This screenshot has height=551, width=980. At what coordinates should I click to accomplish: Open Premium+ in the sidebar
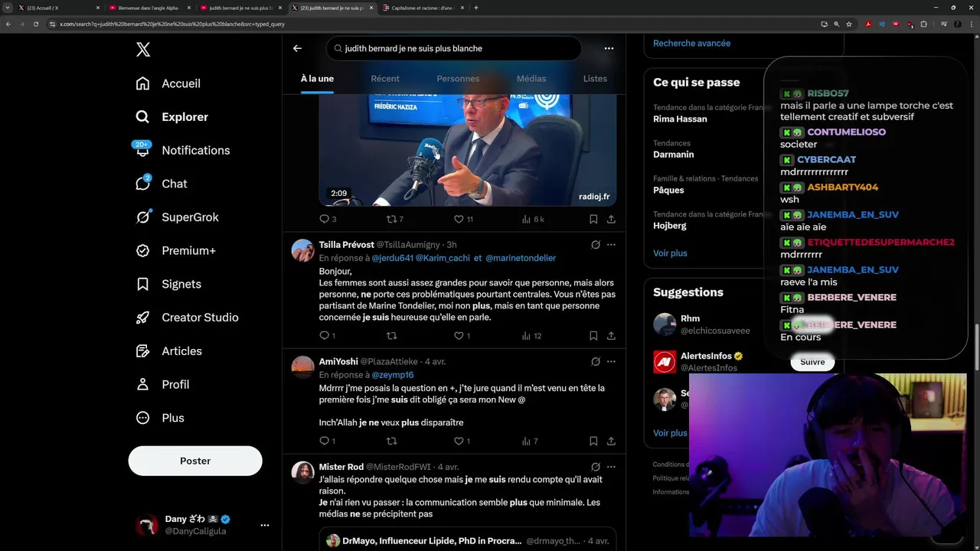(x=175, y=250)
